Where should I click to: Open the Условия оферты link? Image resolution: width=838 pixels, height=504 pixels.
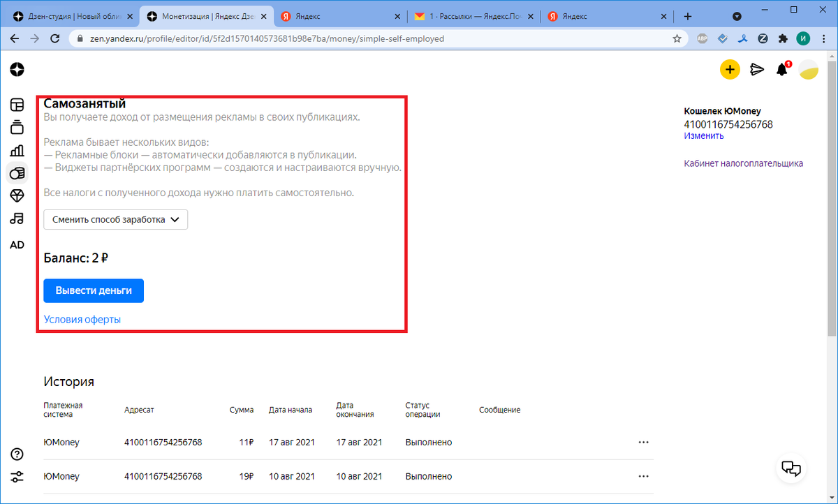point(82,319)
